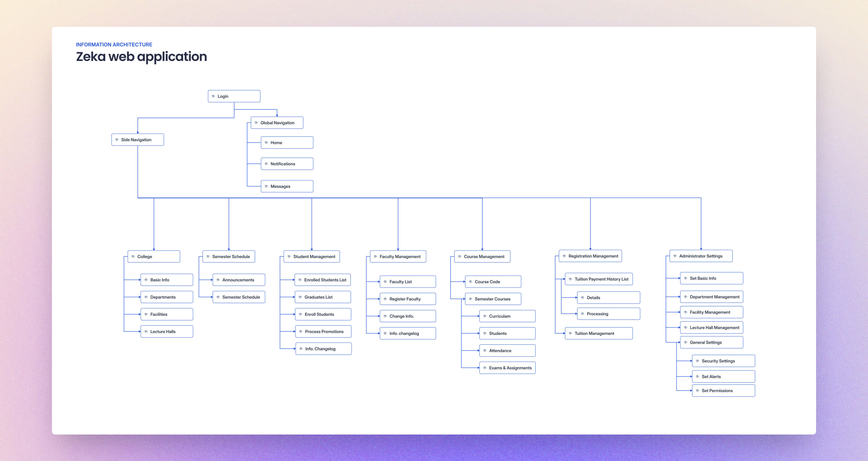Select the Notifications node
868x461 pixels.
[287, 164]
